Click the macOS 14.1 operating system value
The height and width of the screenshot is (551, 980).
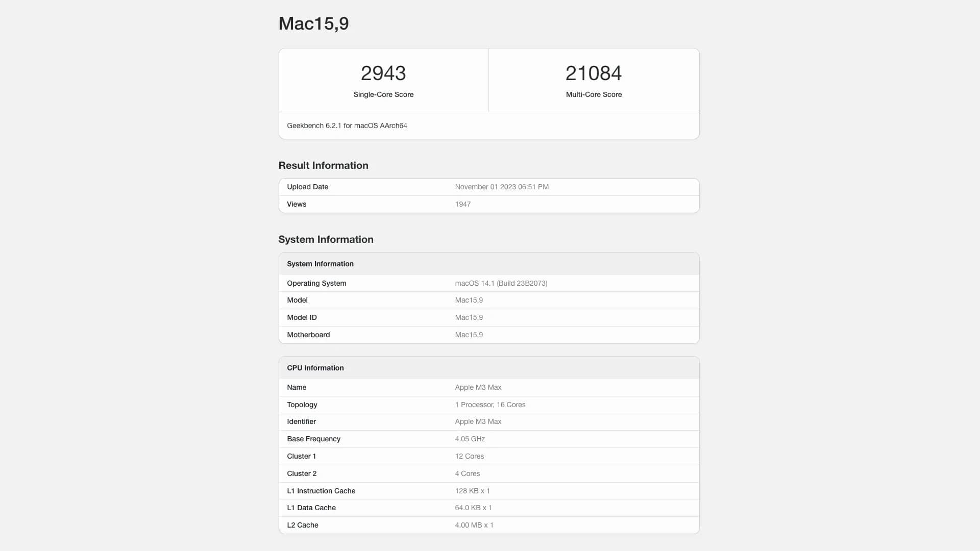pos(501,283)
